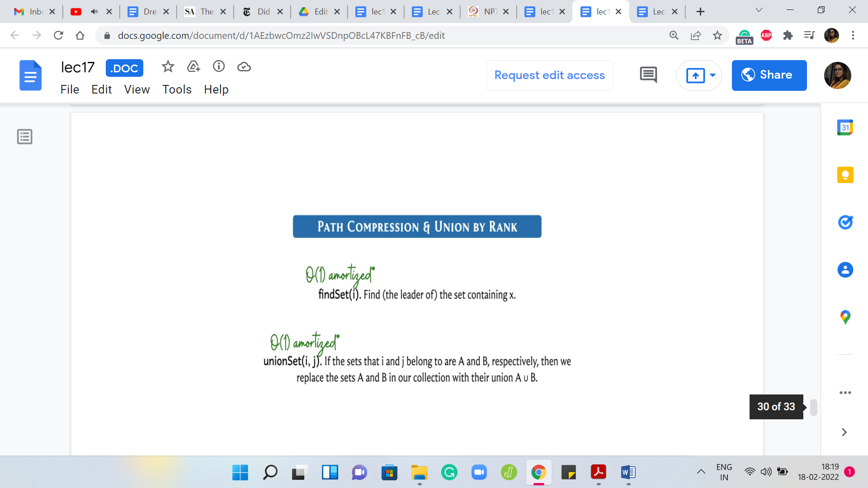
Task: Click the vertical document scrollbar thumb
Action: [x=814, y=407]
